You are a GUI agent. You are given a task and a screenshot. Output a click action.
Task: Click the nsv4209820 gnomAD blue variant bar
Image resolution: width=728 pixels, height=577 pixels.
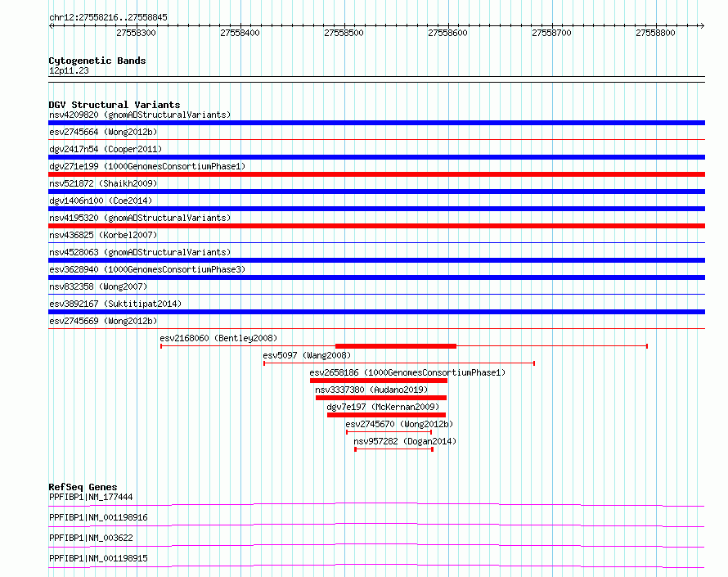click(x=376, y=123)
